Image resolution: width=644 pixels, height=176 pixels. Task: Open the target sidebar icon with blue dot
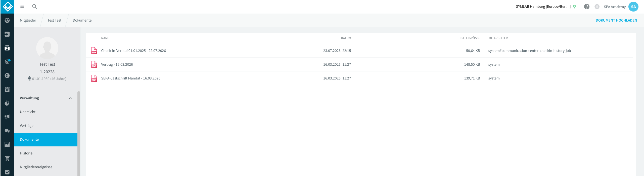click(7, 61)
